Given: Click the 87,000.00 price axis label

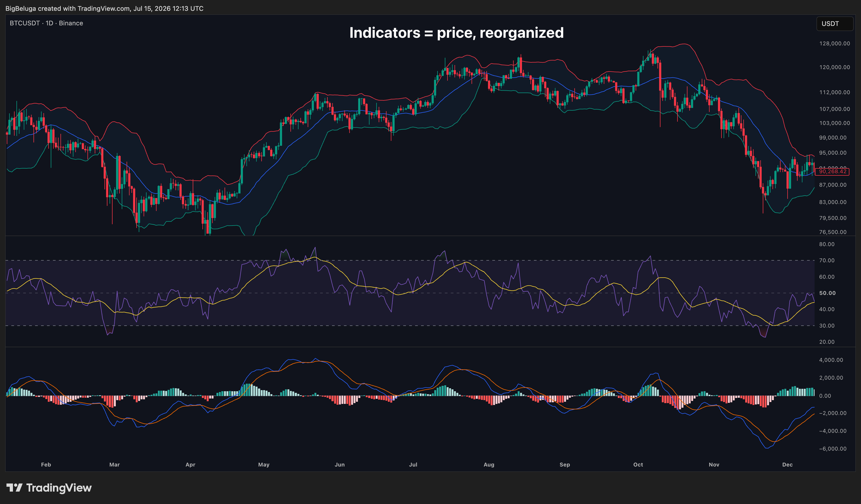Looking at the screenshot, I should (833, 185).
